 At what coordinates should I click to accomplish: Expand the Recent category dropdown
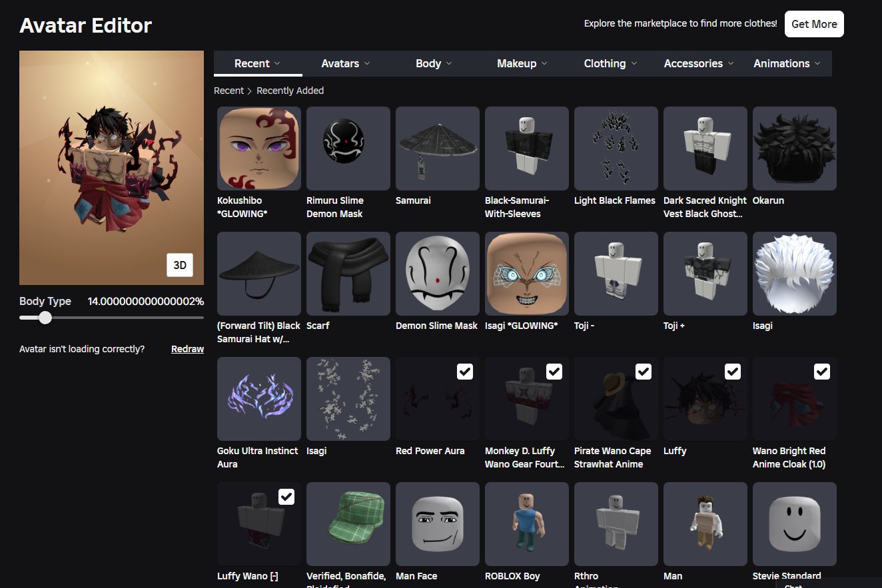coord(258,63)
